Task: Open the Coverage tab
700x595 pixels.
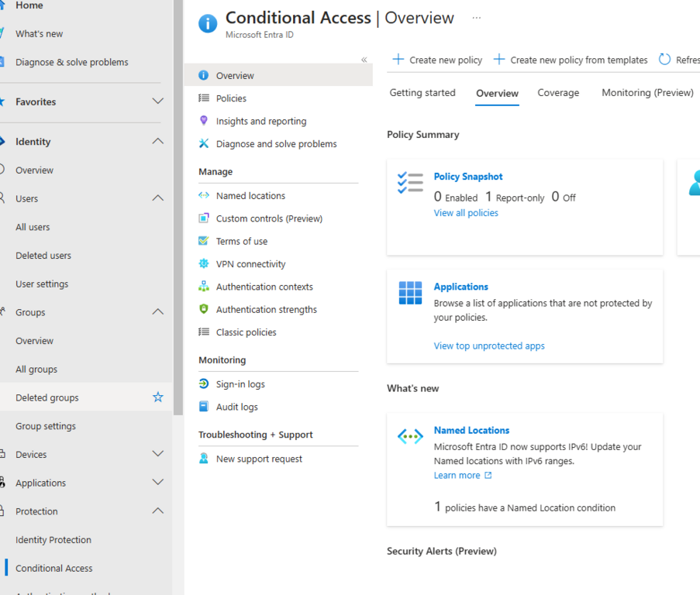Action: 558,93
